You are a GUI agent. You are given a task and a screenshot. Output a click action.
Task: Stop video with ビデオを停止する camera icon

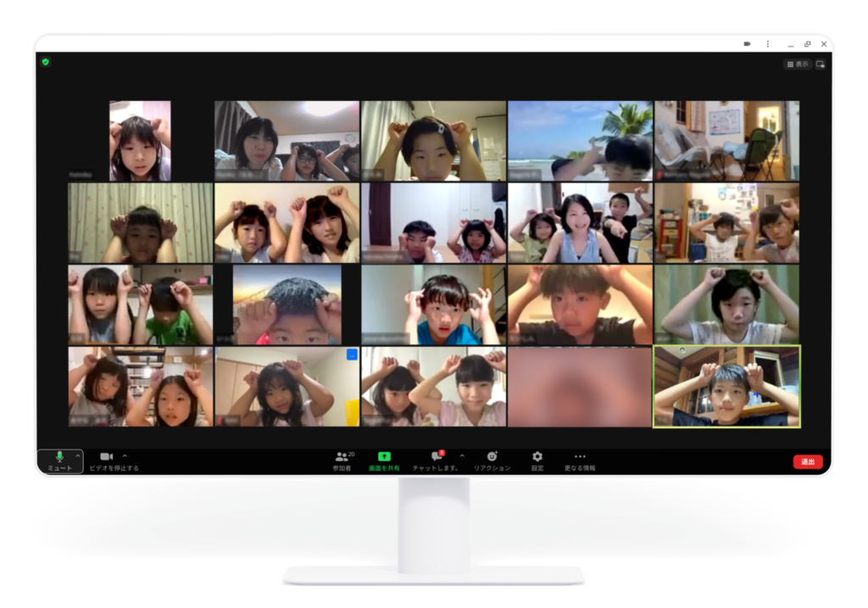point(106,457)
